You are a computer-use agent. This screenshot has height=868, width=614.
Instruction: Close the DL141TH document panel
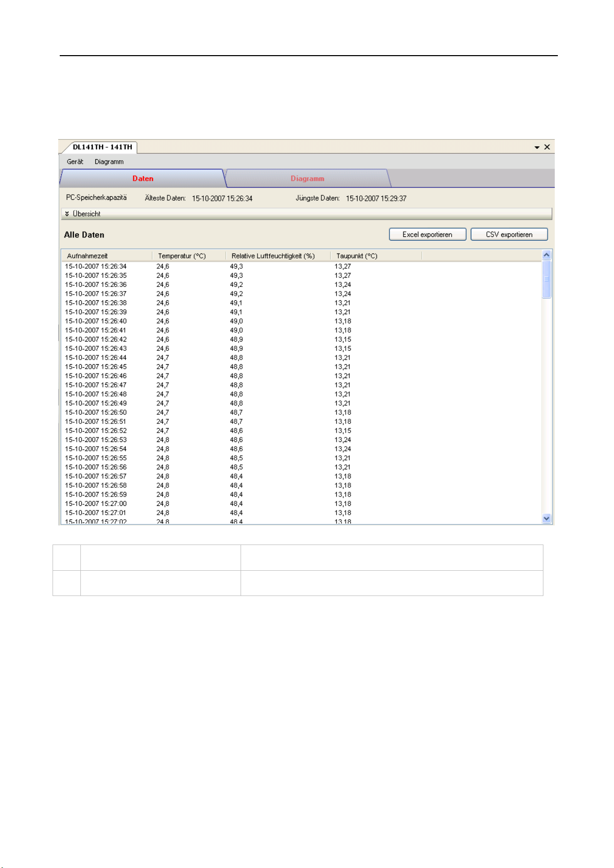tap(547, 147)
